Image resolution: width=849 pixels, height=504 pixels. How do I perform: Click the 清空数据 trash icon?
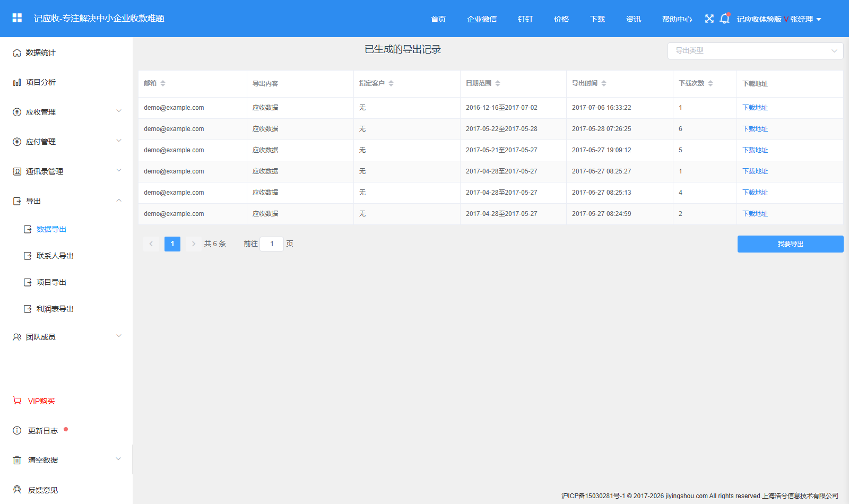point(17,460)
